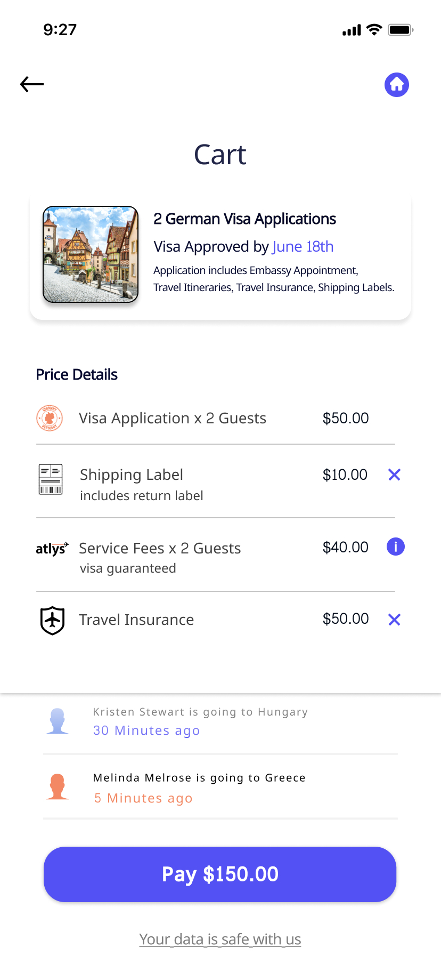
Task: Open Melinda Melrose going to Greece notification
Action: (x=199, y=787)
